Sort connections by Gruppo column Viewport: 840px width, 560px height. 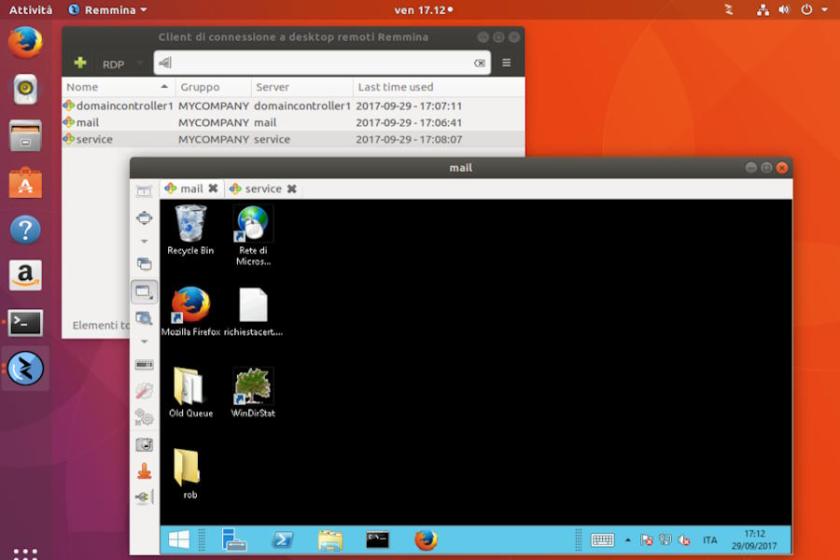(x=213, y=87)
